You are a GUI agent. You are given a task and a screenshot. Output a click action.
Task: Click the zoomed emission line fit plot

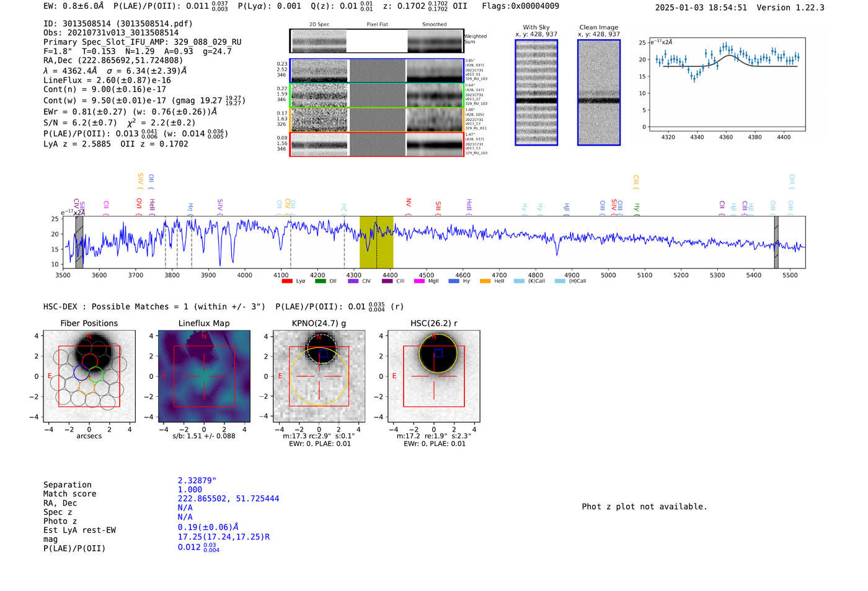(727, 84)
